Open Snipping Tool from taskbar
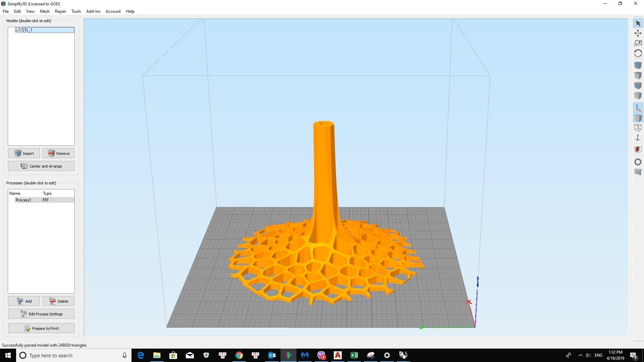Screen dimensions: 644x362 [371, 355]
